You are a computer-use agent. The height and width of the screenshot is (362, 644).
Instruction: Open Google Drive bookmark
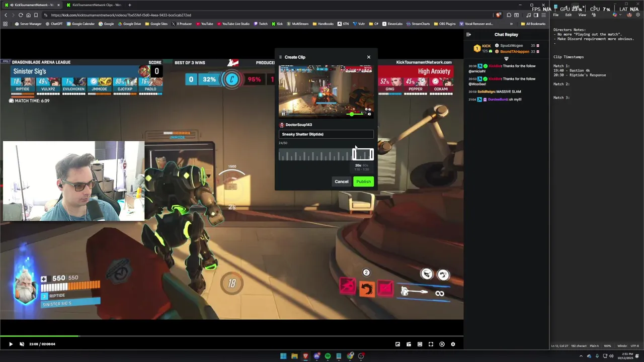pos(129,24)
